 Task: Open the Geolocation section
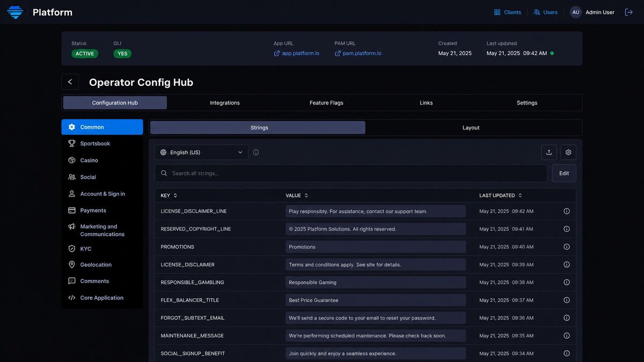pyautogui.click(x=102, y=265)
